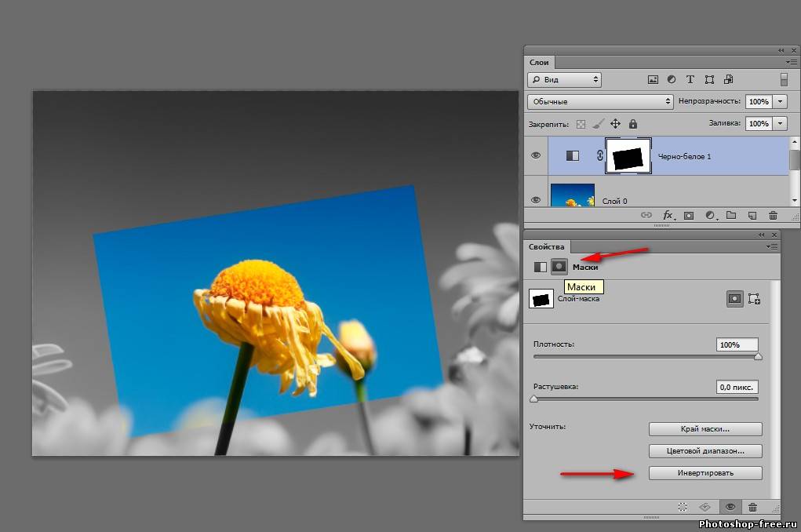The height and width of the screenshot is (532, 801).
Task: Click the Masks icon in Properties panel
Action: point(559,267)
